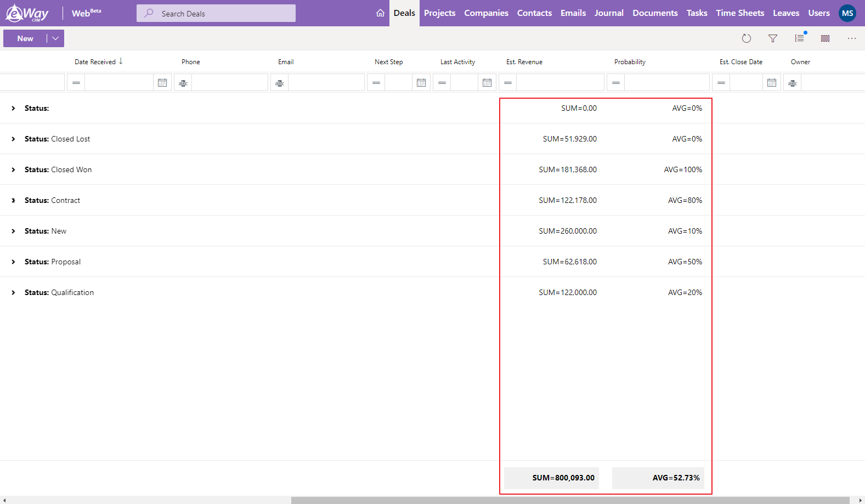Image resolution: width=865 pixels, height=504 pixels.
Task: Click the horizontal scrollbar thumb
Action: [x=570, y=500]
